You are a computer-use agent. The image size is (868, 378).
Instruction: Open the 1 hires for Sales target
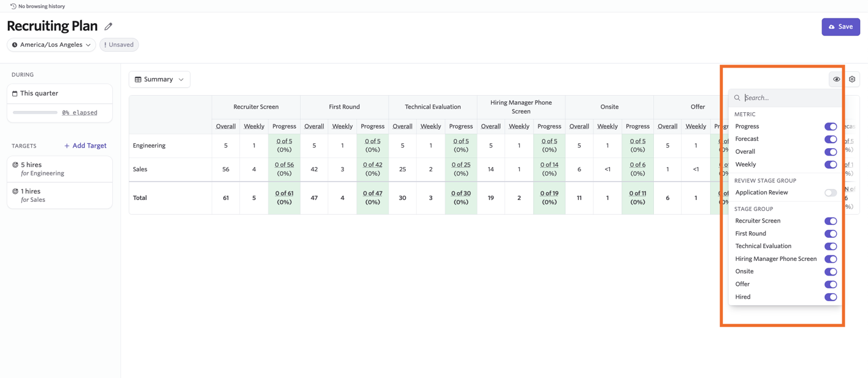(60, 195)
